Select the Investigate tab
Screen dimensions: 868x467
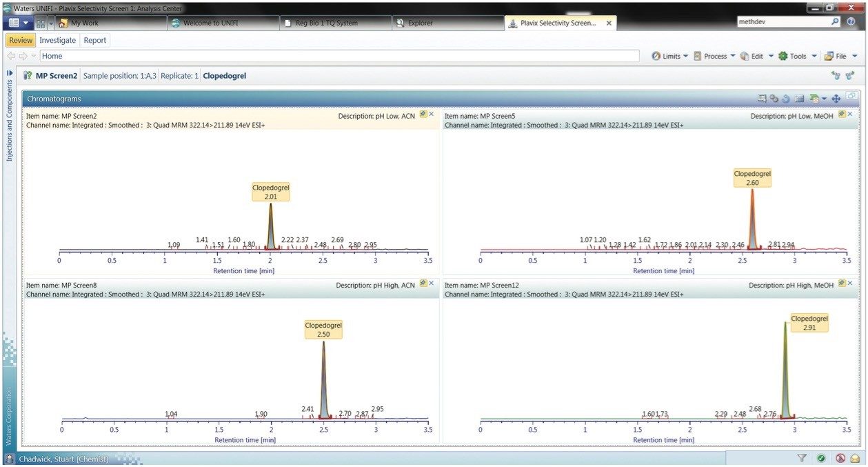click(58, 40)
